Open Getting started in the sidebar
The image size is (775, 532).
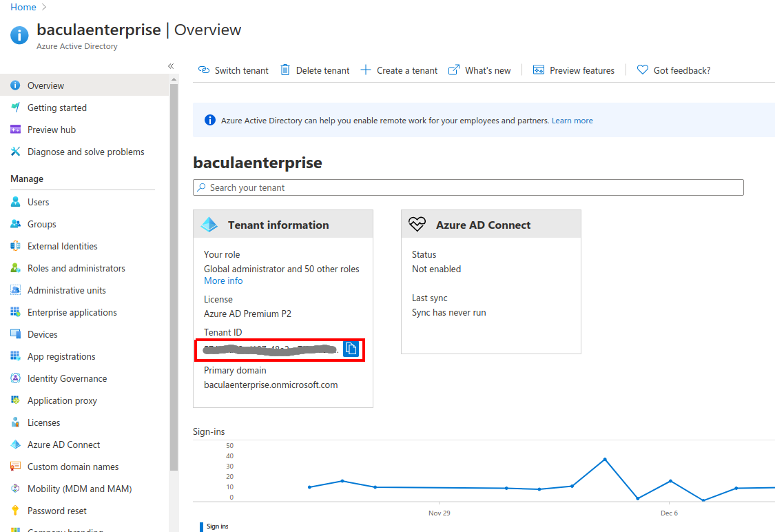pos(57,108)
